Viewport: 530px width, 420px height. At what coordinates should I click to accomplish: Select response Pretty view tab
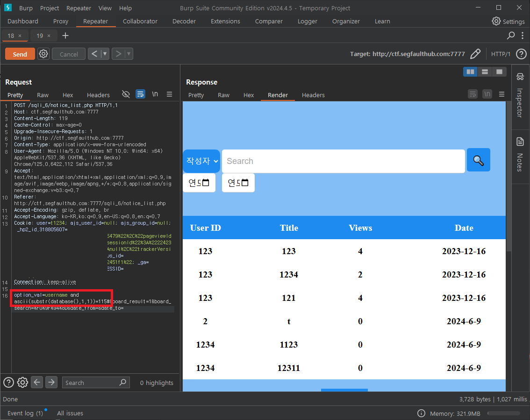196,95
